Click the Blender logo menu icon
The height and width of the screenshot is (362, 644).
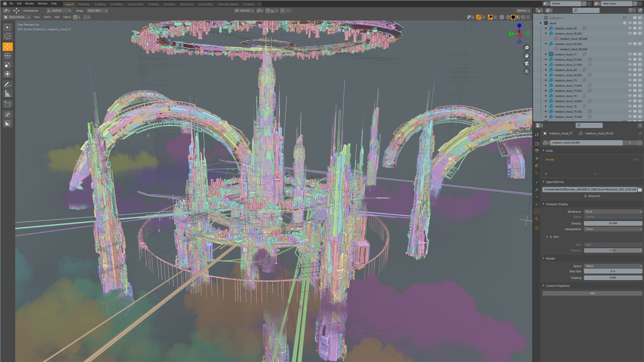pyautogui.click(x=4, y=4)
